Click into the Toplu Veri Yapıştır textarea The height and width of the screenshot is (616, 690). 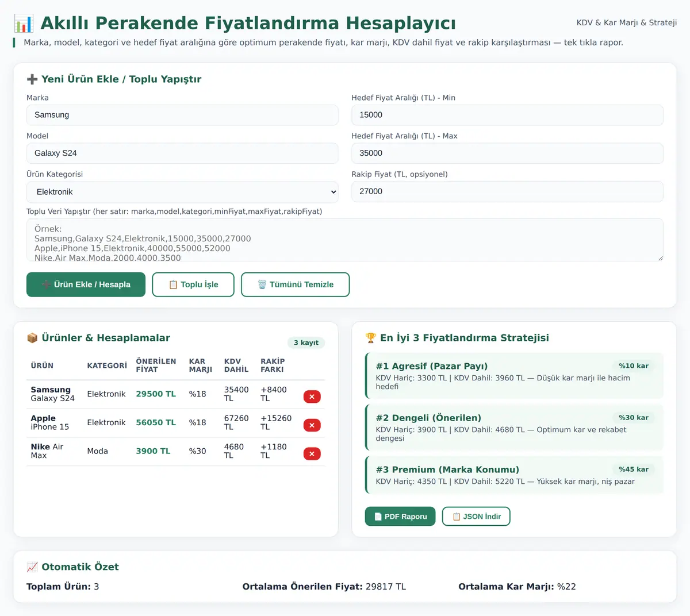(x=345, y=240)
